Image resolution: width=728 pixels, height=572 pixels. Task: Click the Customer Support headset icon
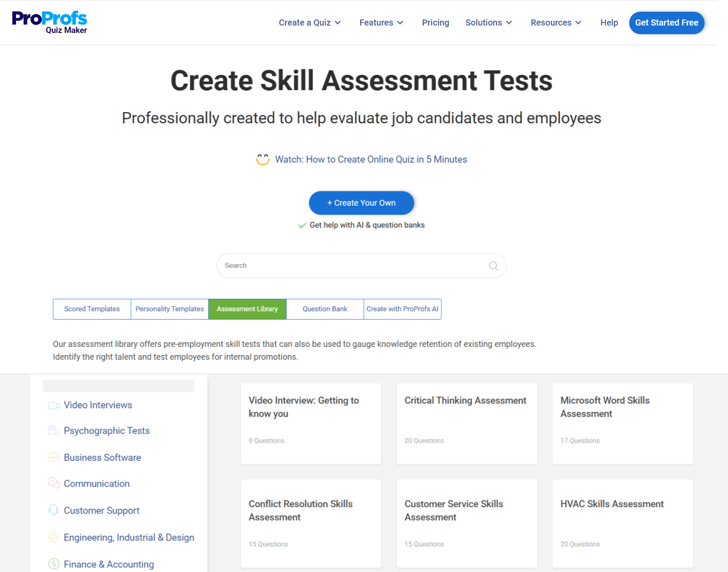(x=54, y=510)
